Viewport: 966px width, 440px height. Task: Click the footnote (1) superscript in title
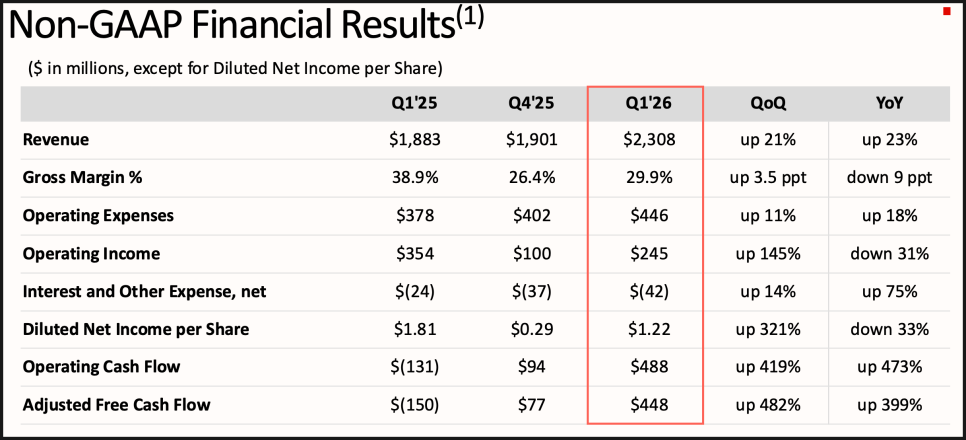[x=469, y=20]
